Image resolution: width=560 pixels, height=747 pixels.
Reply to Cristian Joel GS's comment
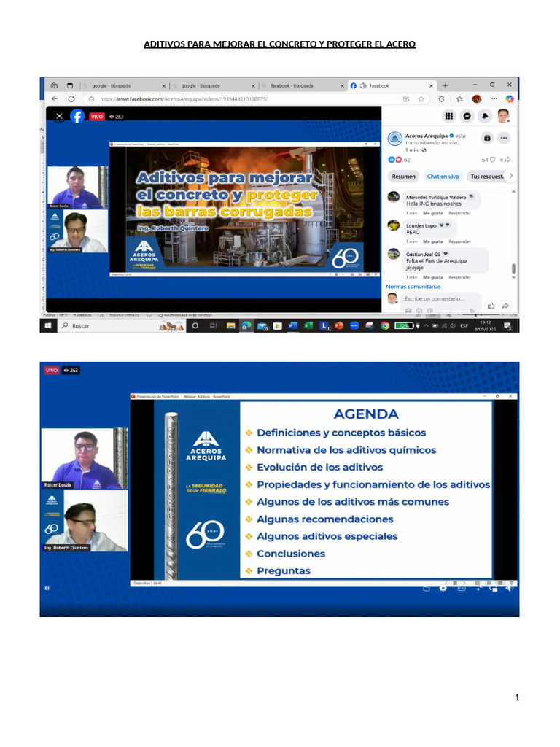click(459, 277)
